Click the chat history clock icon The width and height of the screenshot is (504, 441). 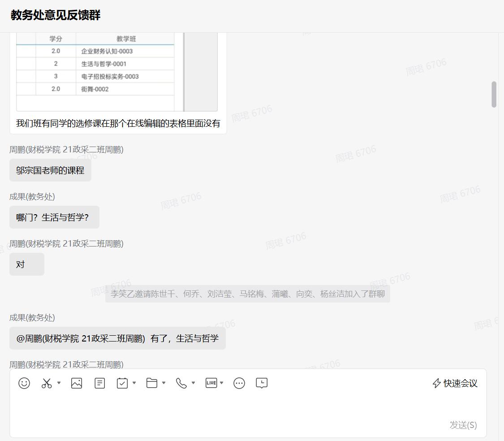tap(262, 383)
